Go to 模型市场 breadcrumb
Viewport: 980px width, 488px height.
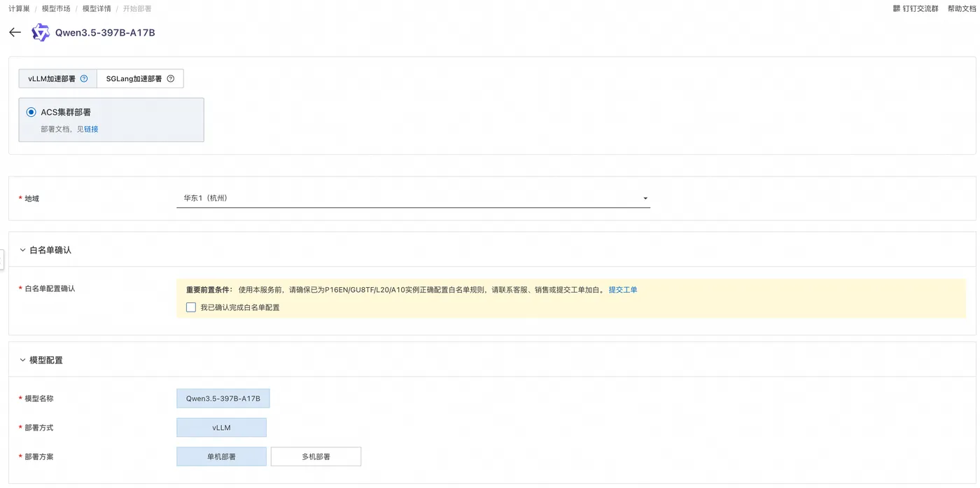pos(56,9)
